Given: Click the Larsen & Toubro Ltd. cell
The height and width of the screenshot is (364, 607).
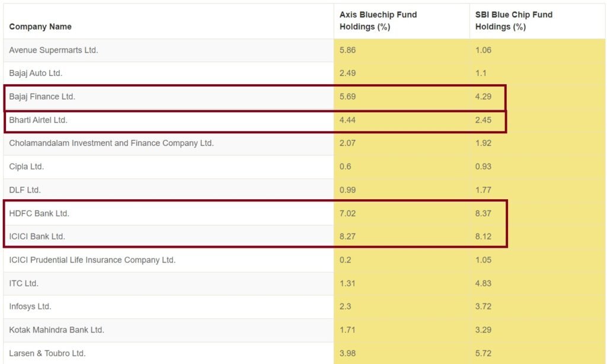Looking at the screenshot, I should pyautogui.click(x=47, y=353).
